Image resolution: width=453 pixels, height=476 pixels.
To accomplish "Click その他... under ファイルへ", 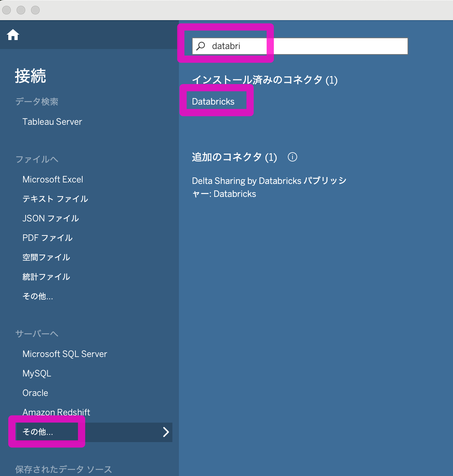I will 38,296.
